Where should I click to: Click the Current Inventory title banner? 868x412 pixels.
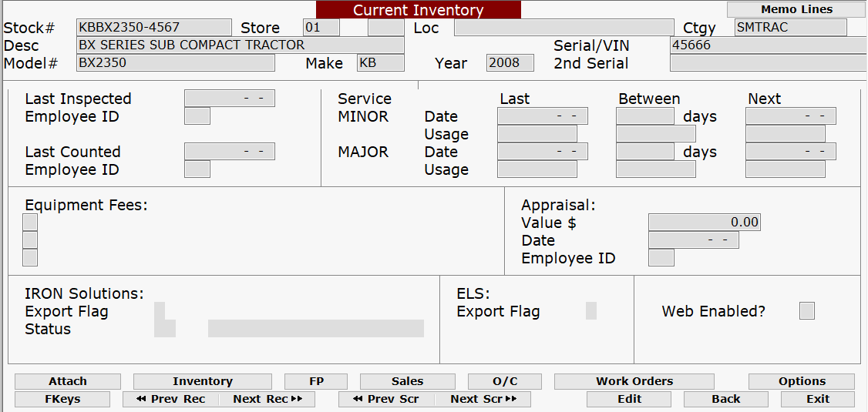click(419, 10)
